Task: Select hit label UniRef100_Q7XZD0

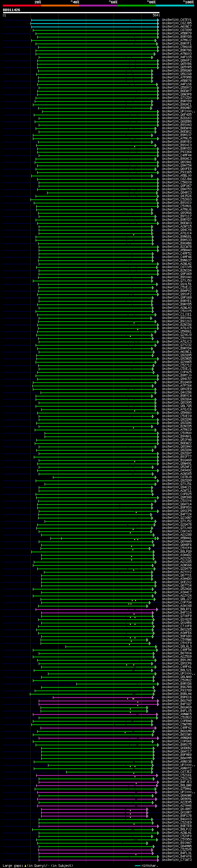Action: point(177,98)
